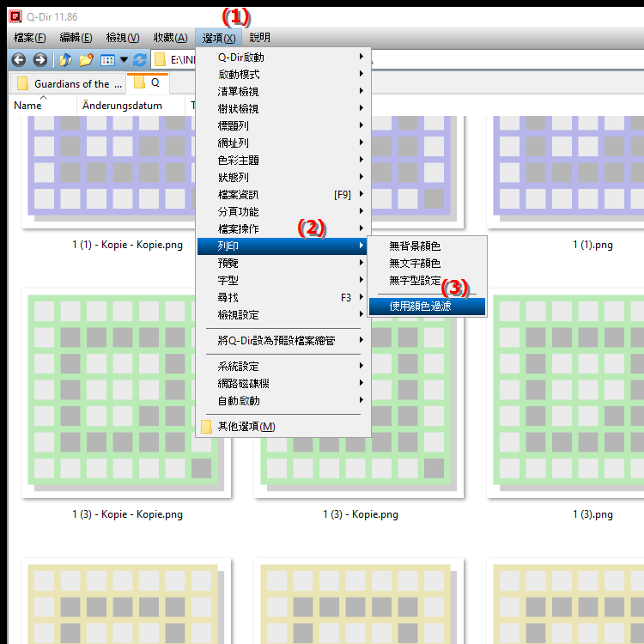Toggle 無背景顏色 print option
Image resolution: width=644 pixels, height=644 pixels.
(427, 246)
